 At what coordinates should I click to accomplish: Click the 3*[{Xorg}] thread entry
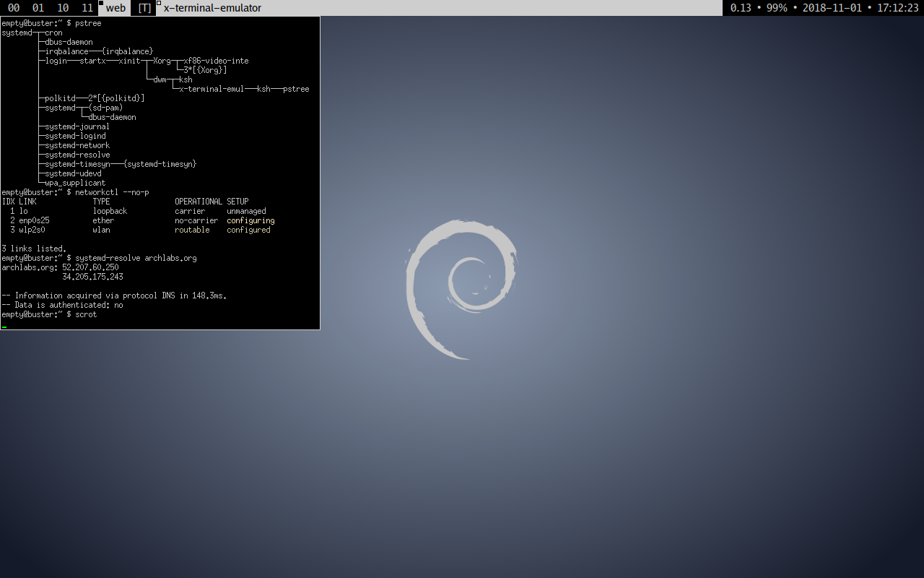click(205, 70)
